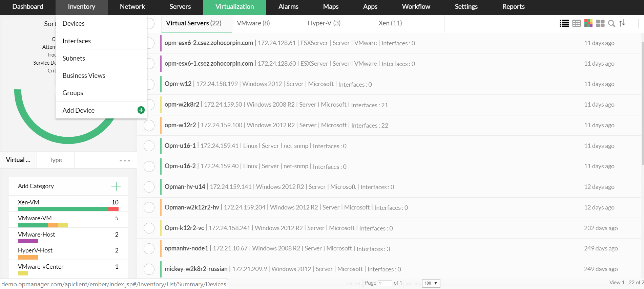Click the Page number input field
Image resolution: width=644 pixels, height=289 pixels.
click(x=385, y=283)
